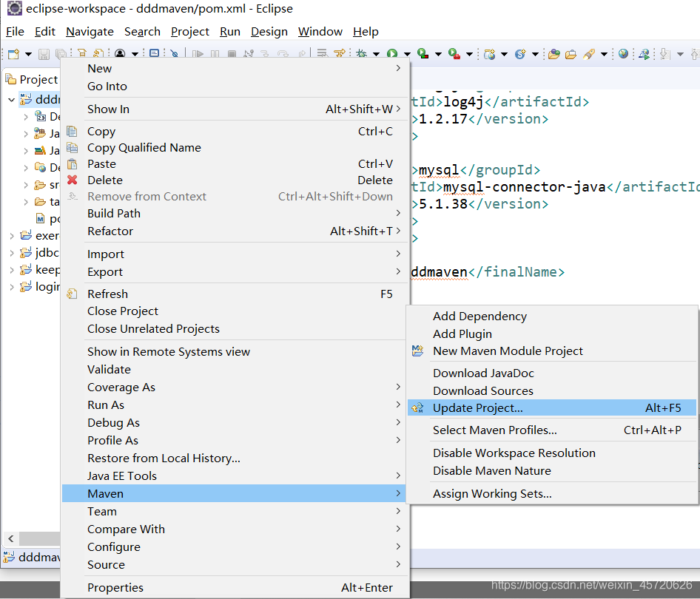Click the Resume debug toolbar icon
This screenshot has width=700, height=599.
[x=198, y=55]
